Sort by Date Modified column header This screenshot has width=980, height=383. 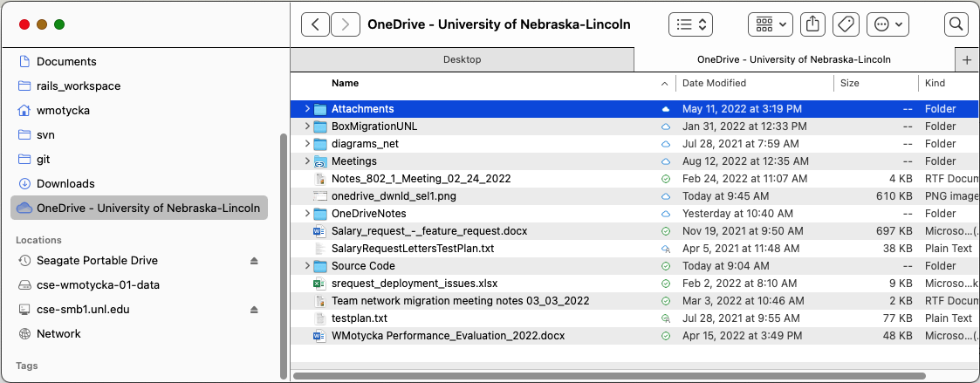tap(714, 83)
